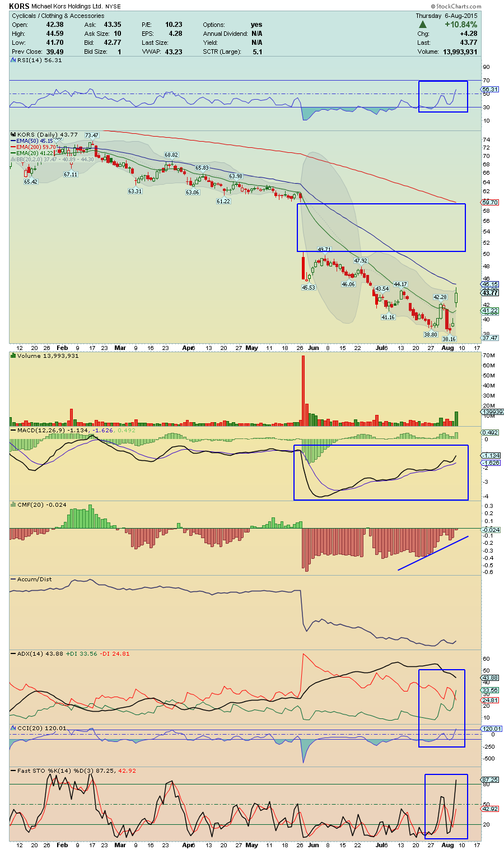Click the P/E value 10.23
This screenshot has height=850, width=504.
click(x=174, y=25)
